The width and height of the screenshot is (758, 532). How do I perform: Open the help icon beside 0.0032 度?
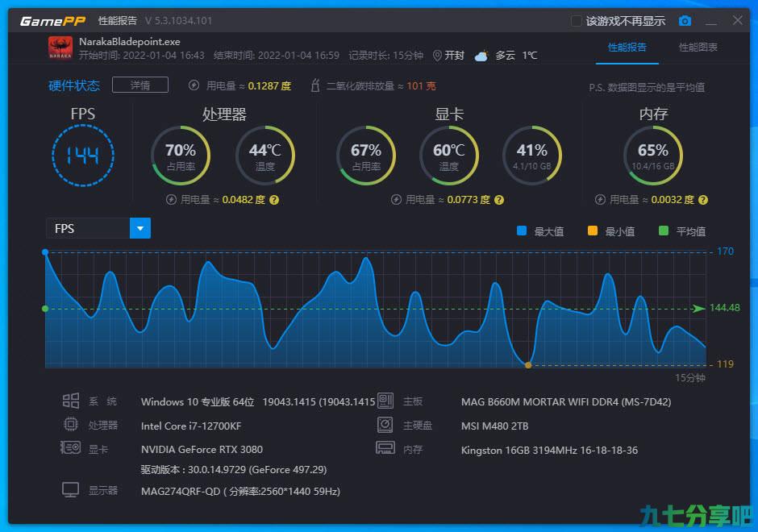point(703,200)
